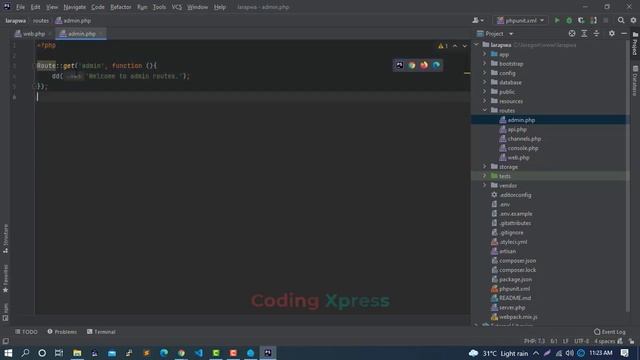The height and width of the screenshot is (360, 640).
Task: Hide the Project tool window
Action: coord(624,33)
